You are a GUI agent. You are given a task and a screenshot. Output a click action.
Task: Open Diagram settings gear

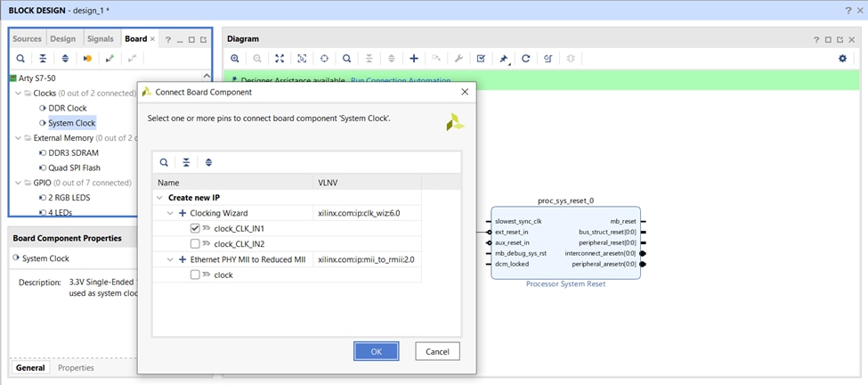[842, 58]
